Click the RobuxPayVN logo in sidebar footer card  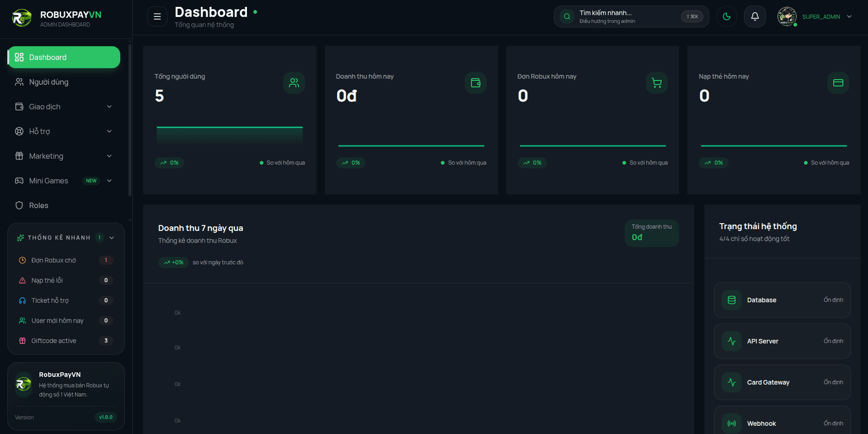tap(23, 384)
